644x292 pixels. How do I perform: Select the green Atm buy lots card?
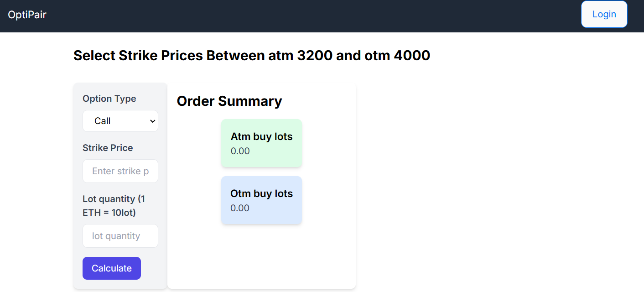click(261, 143)
